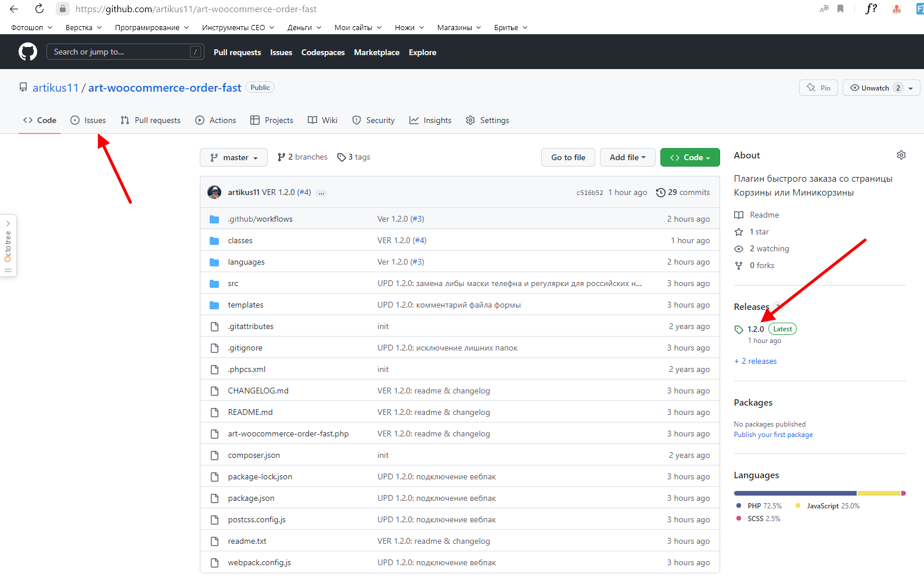Click the eye icon beside 2 watching
The width and height of the screenshot is (924, 578).
click(739, 248)
